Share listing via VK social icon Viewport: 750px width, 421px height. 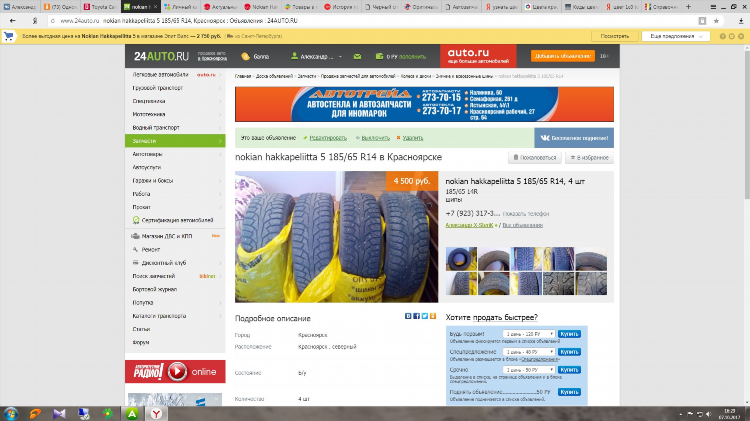[x=408, y=316]
